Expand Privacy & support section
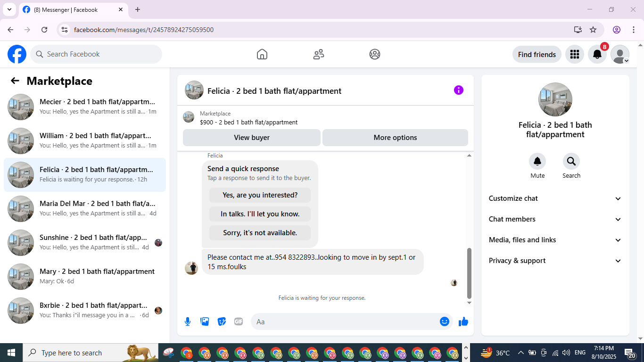644x362 pixels. 555,261
